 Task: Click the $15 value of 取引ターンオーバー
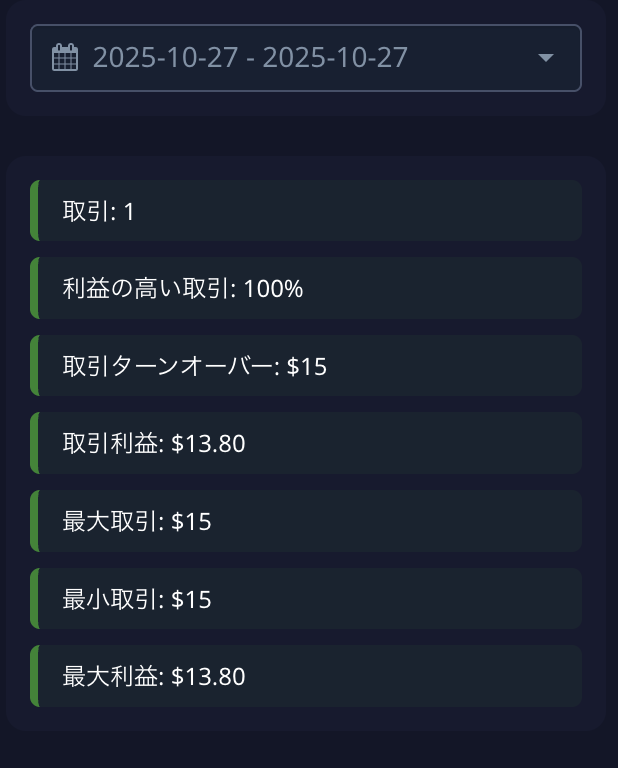(x=307, y=367)
